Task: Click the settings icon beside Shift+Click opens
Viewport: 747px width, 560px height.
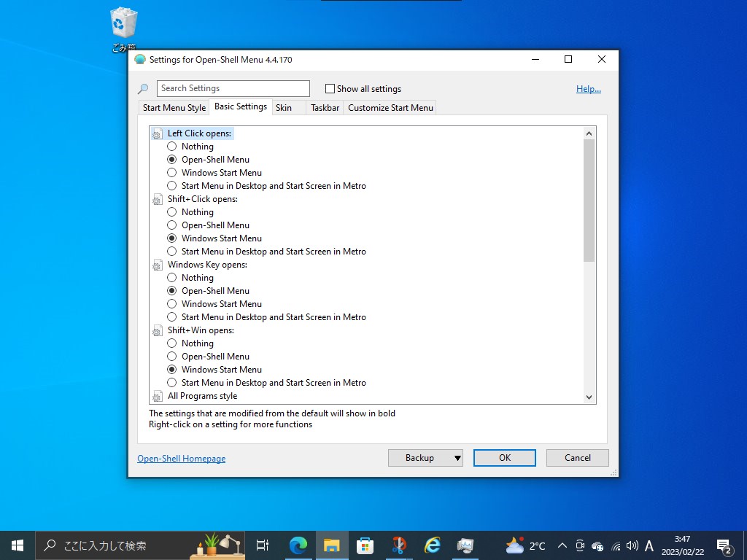Action: tap(158, 200)
